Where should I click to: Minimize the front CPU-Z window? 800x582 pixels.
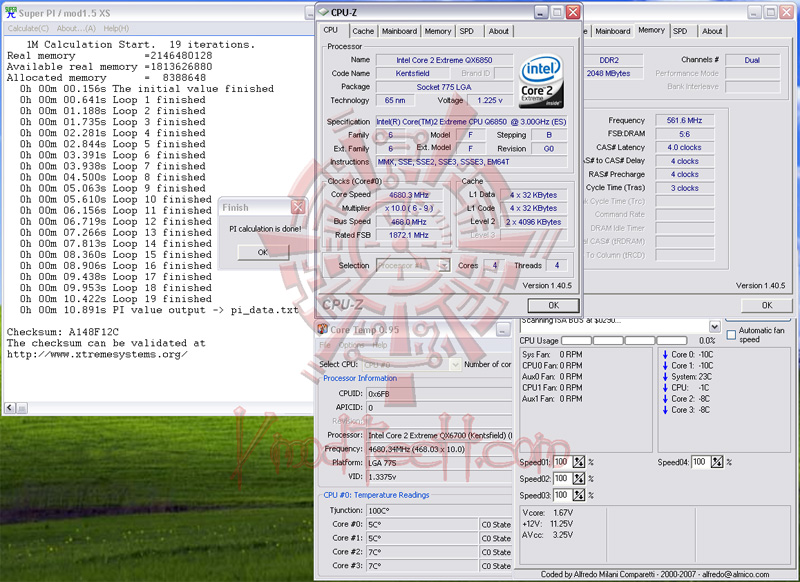[541, 12]
